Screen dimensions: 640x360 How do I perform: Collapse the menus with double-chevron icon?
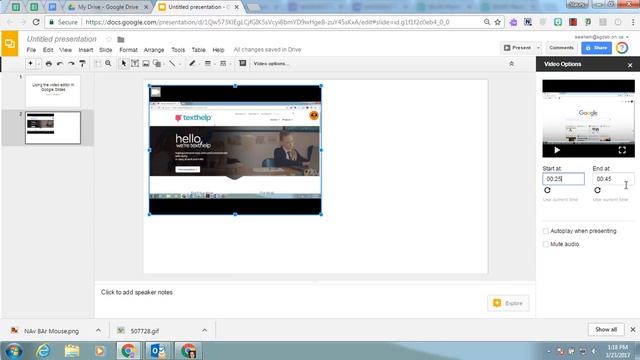click(x=511, y=64)
